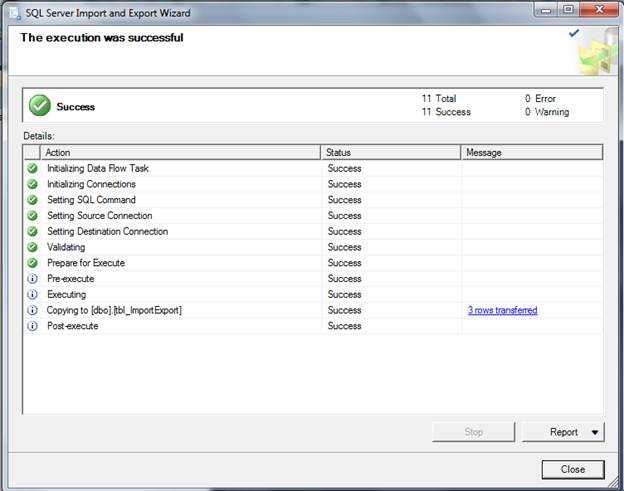Click the Close button

click(x=573, y=470)
